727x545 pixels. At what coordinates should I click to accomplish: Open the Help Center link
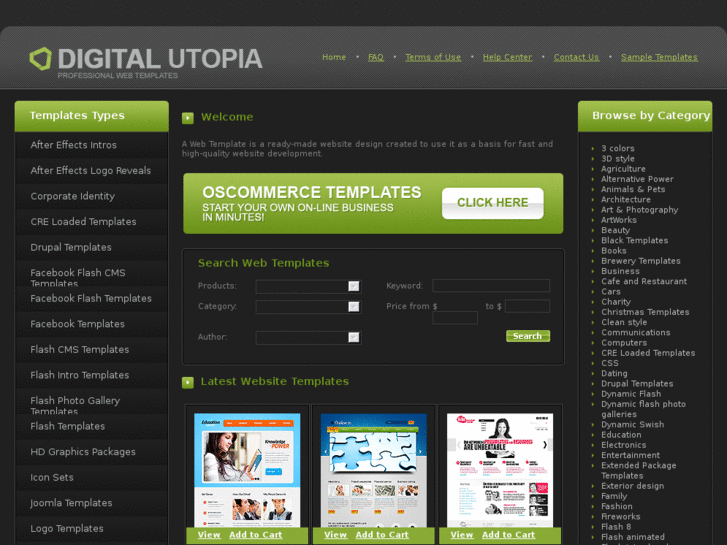pyautogui.click(x=507, y=57)
